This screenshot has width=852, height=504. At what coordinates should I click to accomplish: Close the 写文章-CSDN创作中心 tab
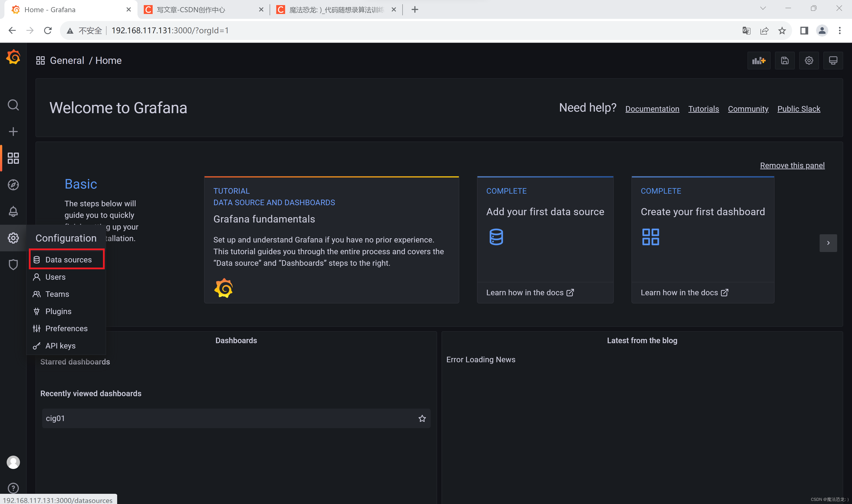point(261,10)
